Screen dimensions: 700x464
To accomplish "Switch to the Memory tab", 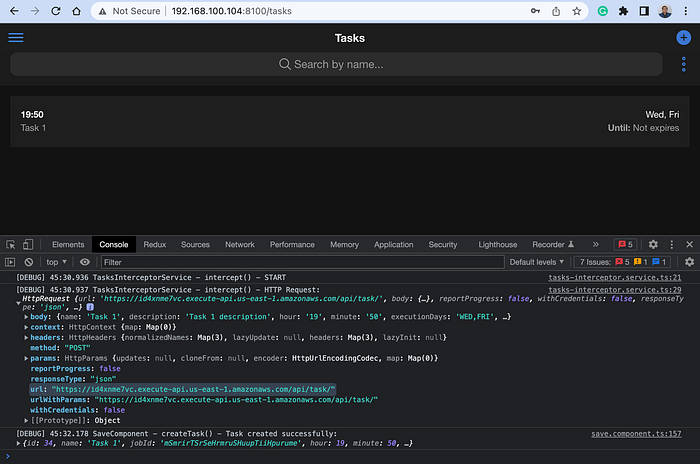I will click(344, 245).
